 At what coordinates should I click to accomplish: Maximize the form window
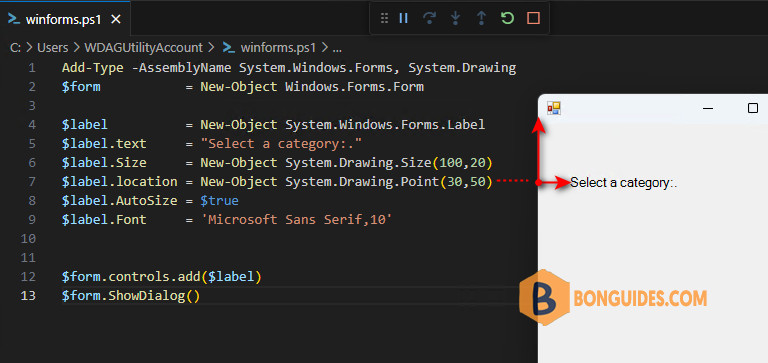pos(753,108)
